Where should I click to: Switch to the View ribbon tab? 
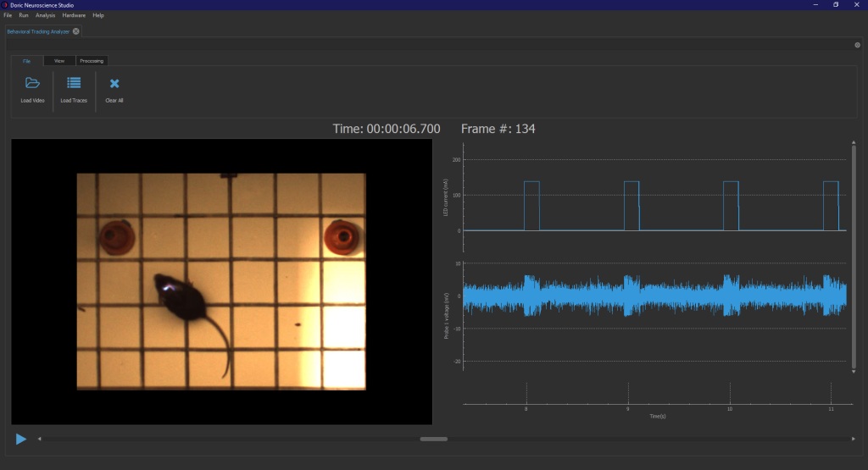click(x=59, y=61)
